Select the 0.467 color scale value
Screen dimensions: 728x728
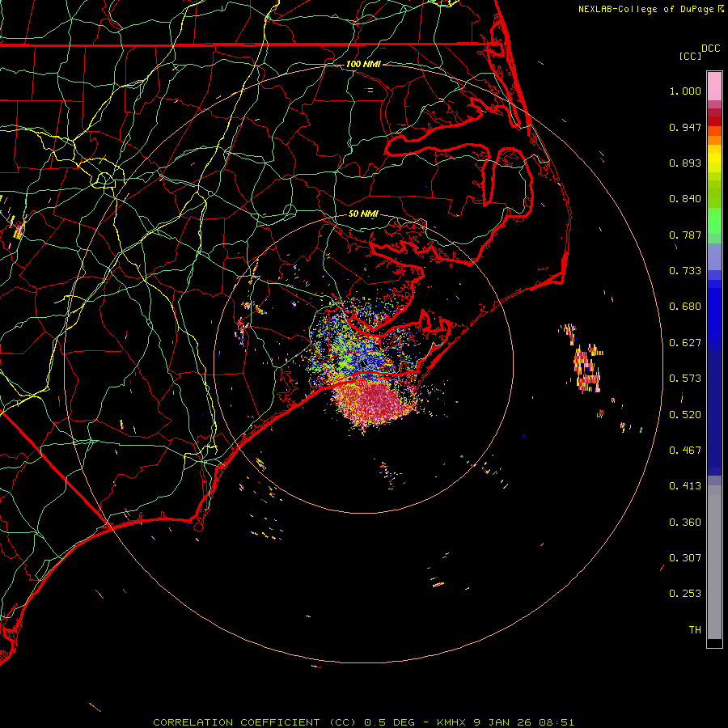point(685,451)
